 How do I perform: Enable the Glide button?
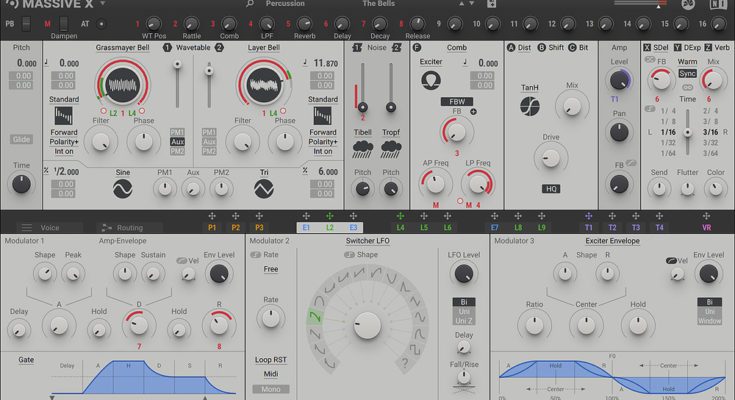(x=22, y=140)
